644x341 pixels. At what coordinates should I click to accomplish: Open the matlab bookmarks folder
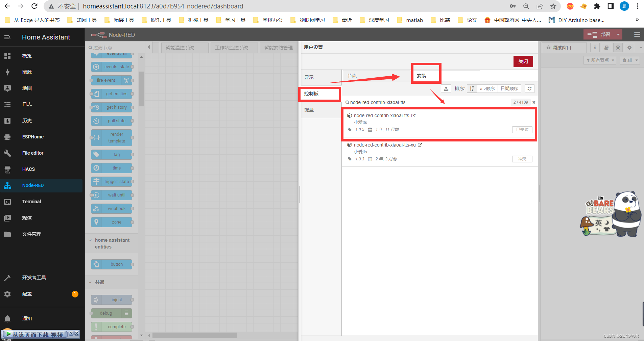pos(410,20)
